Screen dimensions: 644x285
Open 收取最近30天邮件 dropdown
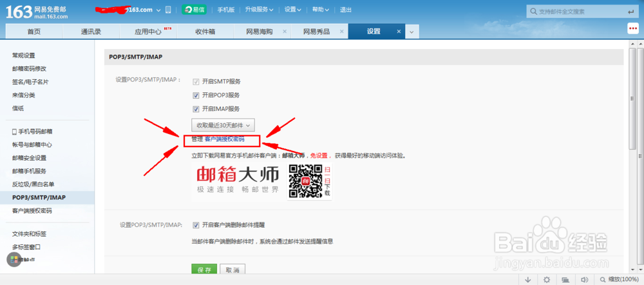click(223, 124)
